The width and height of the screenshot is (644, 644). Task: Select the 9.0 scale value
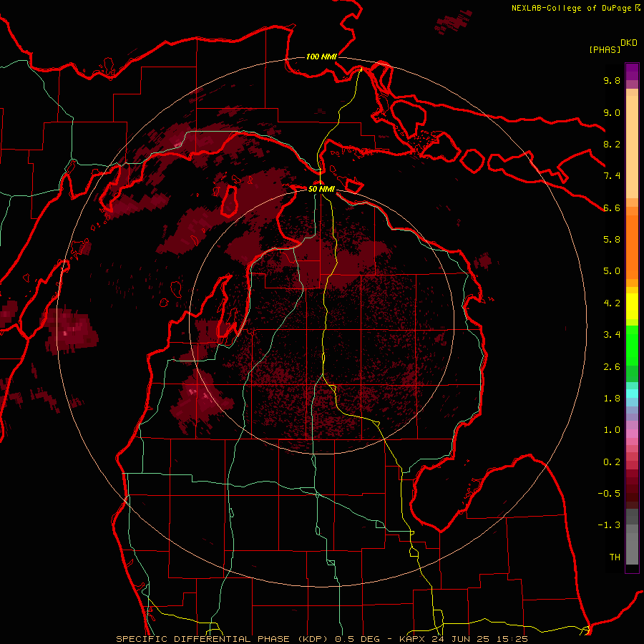pyautogui.click(x=612, y=112)
